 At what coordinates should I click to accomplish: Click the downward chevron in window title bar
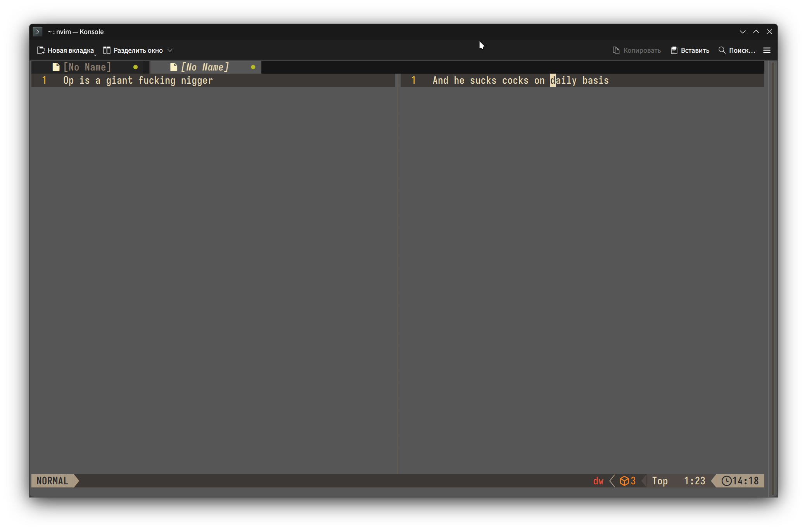(x=743, y=32)
